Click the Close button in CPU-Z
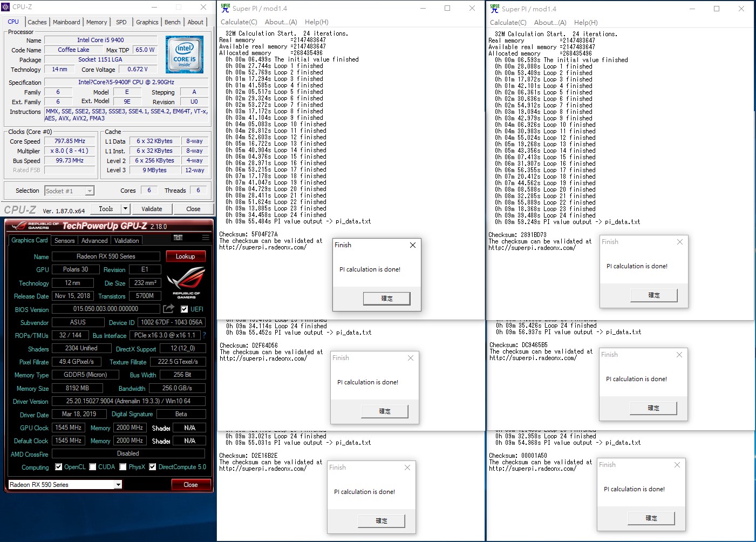This screenshot has height=542, width=756. 193,209
